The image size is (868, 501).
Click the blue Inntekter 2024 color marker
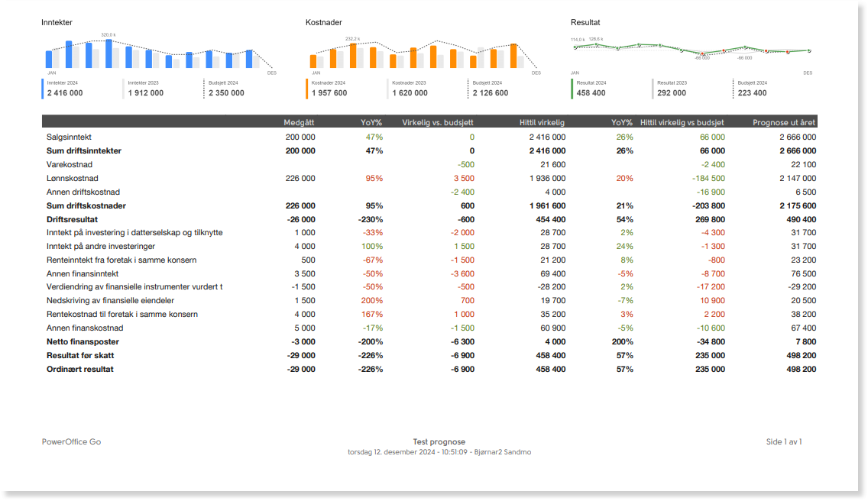coord(43,89)
